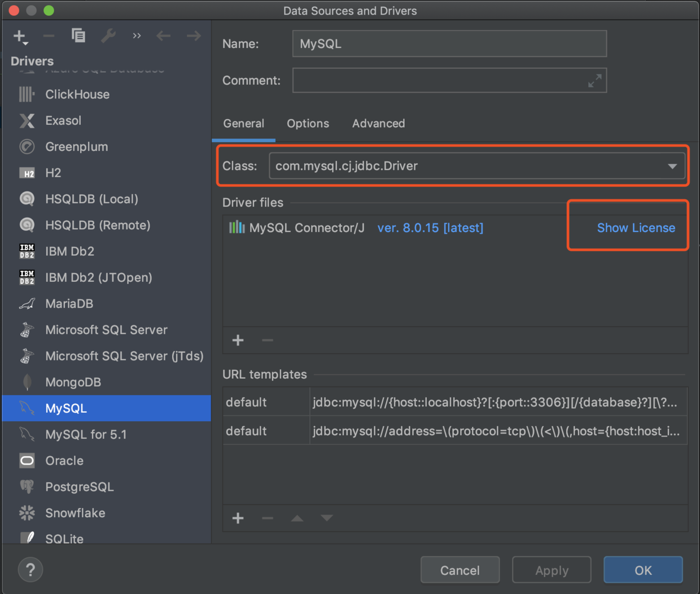Click the duplicate driver icon
This screenshot has height=594, width=700.
(x=78, y=36)
